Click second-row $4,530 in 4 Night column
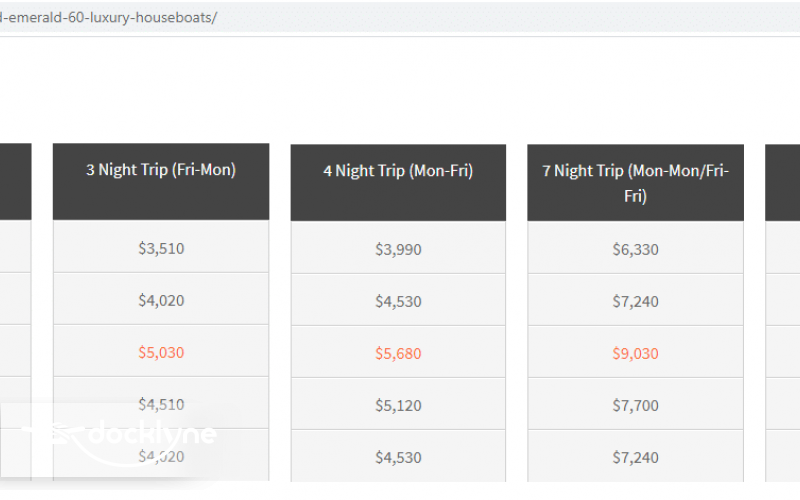This screenshot has height=500, width=800. [x=398, y=301]
